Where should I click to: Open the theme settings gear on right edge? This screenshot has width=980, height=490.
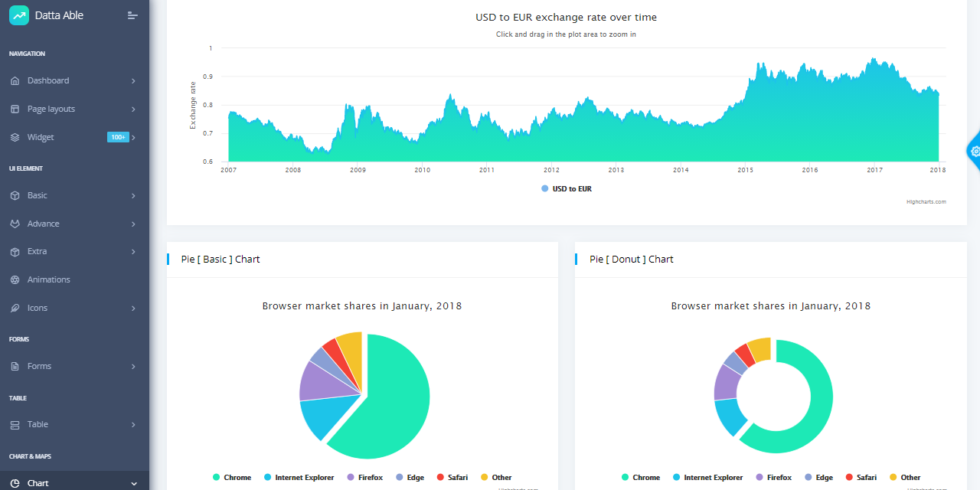coord(974,151)
